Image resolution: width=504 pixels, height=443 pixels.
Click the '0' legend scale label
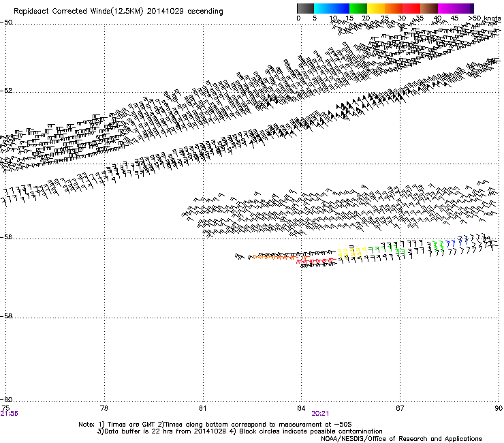click(x=298, y=18)
